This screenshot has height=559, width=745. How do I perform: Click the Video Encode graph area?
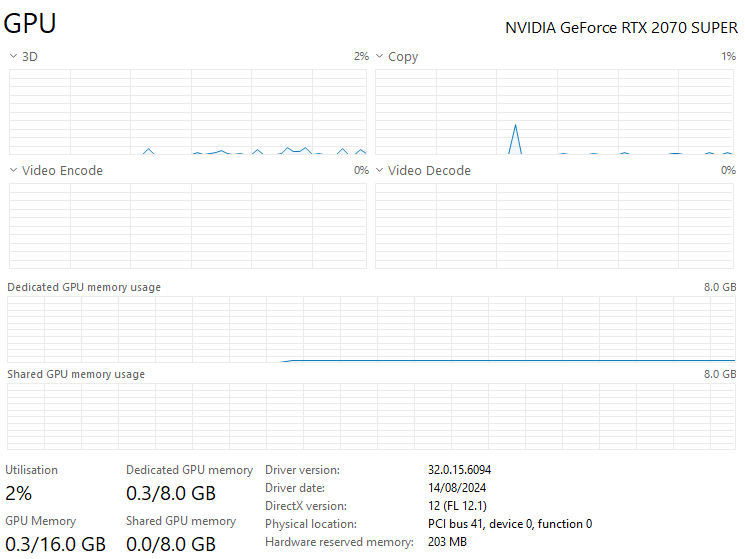click(x=187, y=225)
